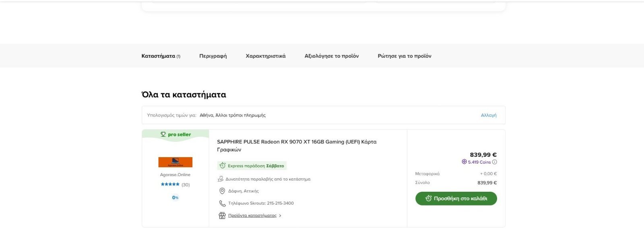This screenshot has height=244, width=644.
Task: Switch to the Χαρακτηριστικά tab
Action: (266, 56)
